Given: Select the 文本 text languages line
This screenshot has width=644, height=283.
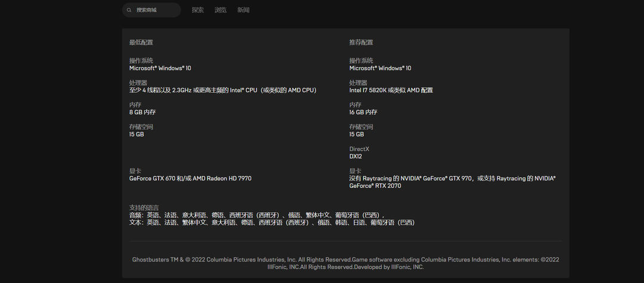Looking at the screenshot, I should (272, 222).
